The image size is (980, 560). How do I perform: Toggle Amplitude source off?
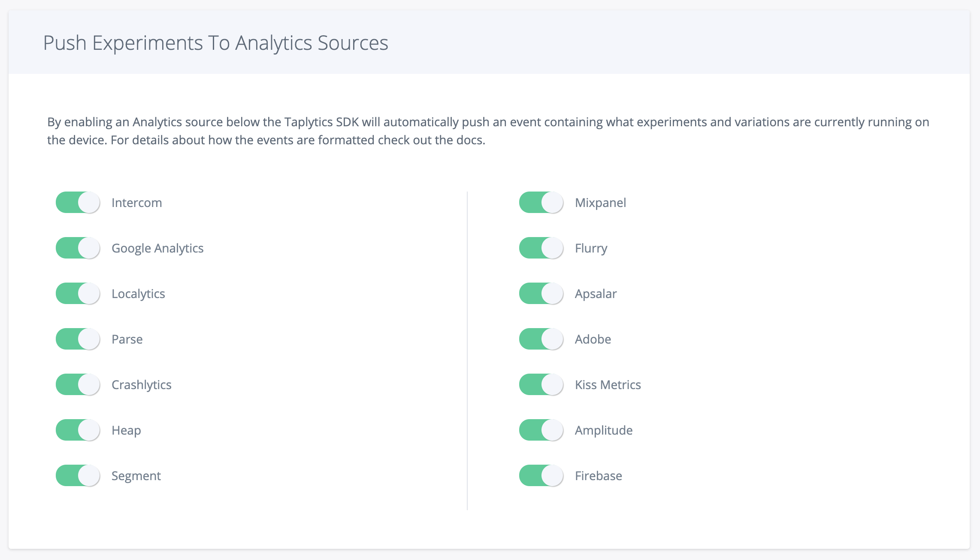coord(541,430)
